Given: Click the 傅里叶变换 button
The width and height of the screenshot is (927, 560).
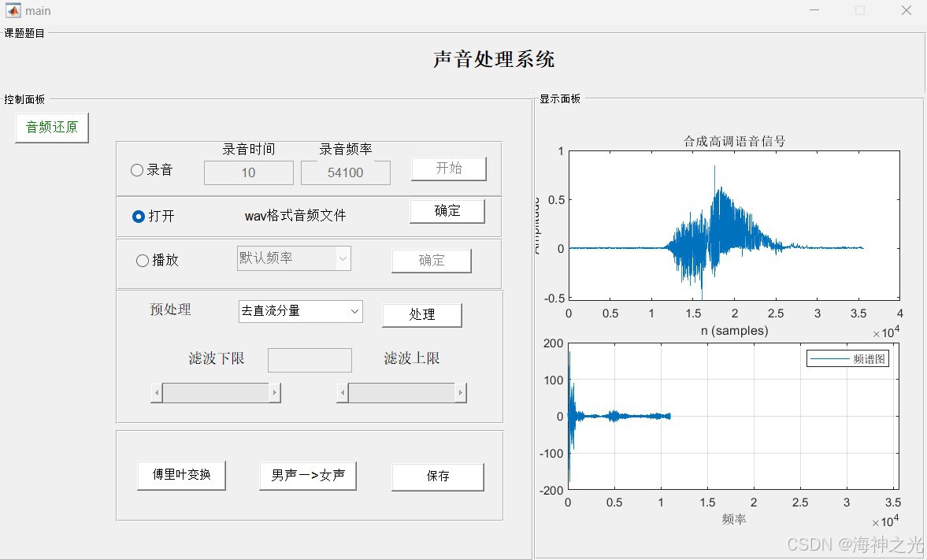Looking at the screenshot, I should tap(181, 476).
